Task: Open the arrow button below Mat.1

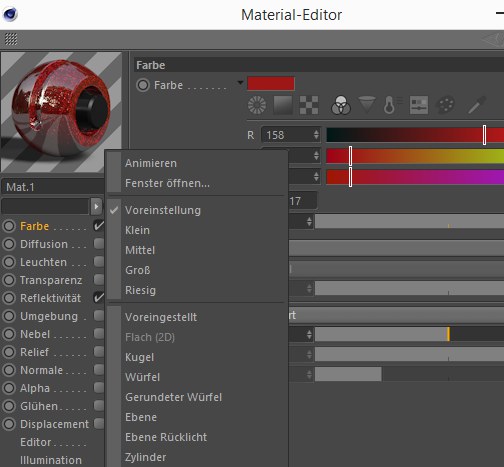Action: pyautogui.click(x=96, y=206)
